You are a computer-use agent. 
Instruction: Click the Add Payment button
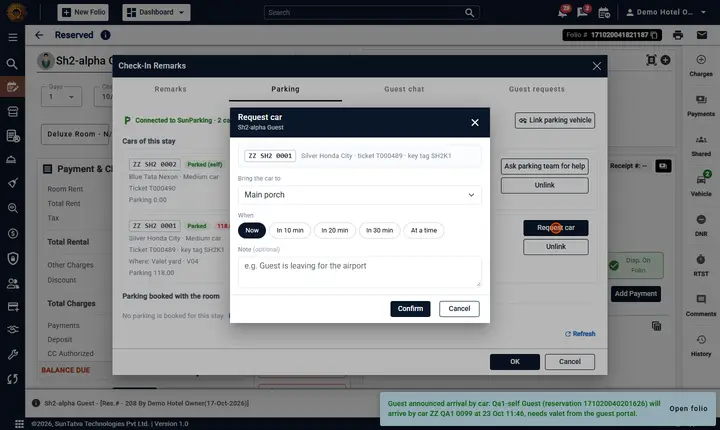[636, 294]
